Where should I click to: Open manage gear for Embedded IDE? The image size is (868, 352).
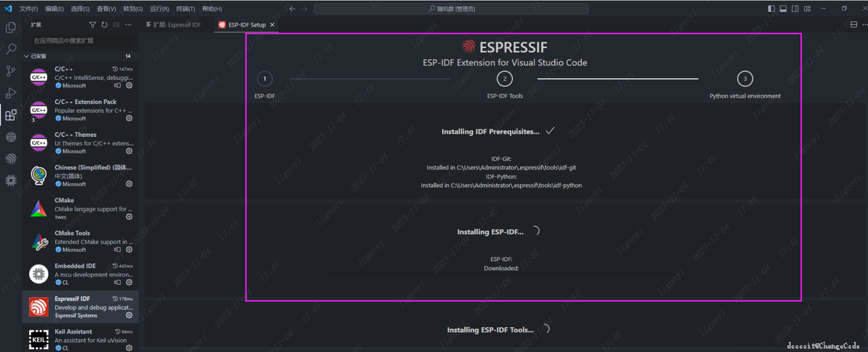(129, 282)
